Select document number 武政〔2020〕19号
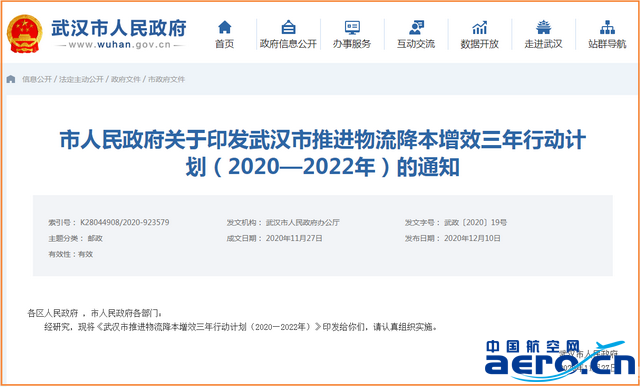This screenshot has height=387, width=640. tap(476, 223)
